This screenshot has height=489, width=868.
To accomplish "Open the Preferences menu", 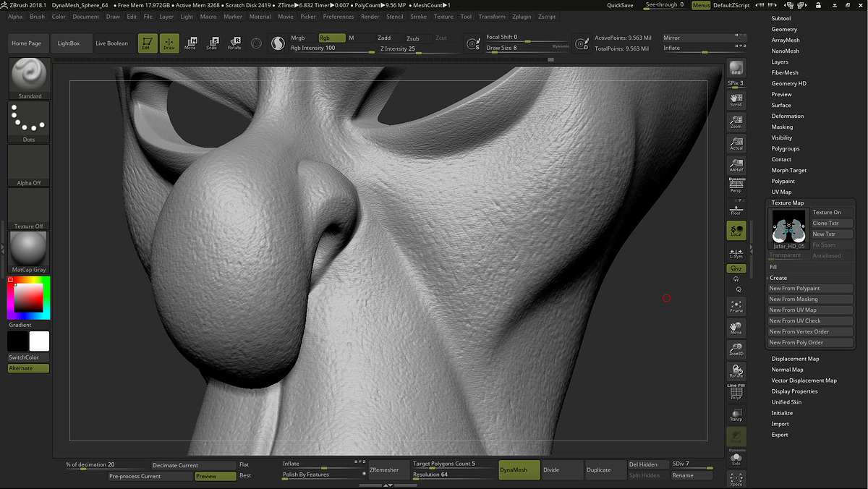I will coord(339,17).
